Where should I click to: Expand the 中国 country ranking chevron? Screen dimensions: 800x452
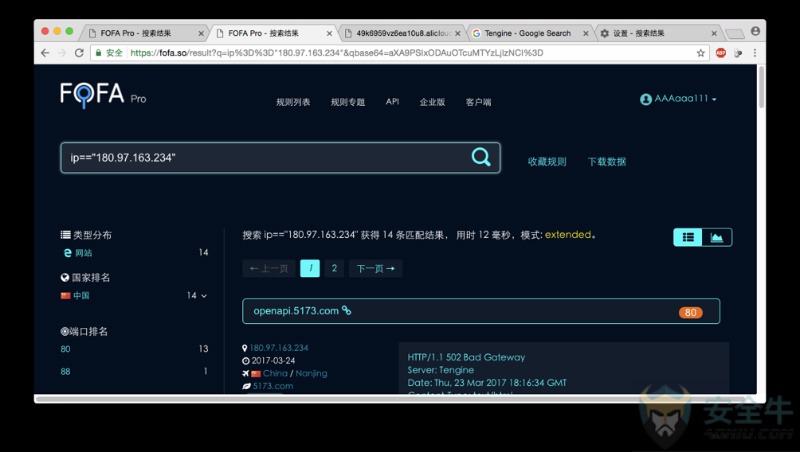click(x=204, y=295)
